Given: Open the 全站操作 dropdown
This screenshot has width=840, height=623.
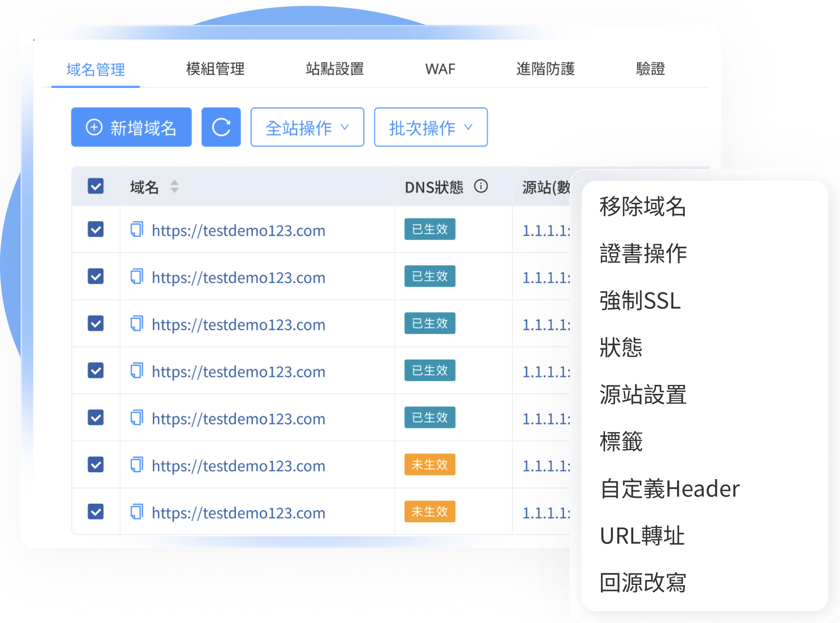Looking at the screenshot, I should point(307,127).
